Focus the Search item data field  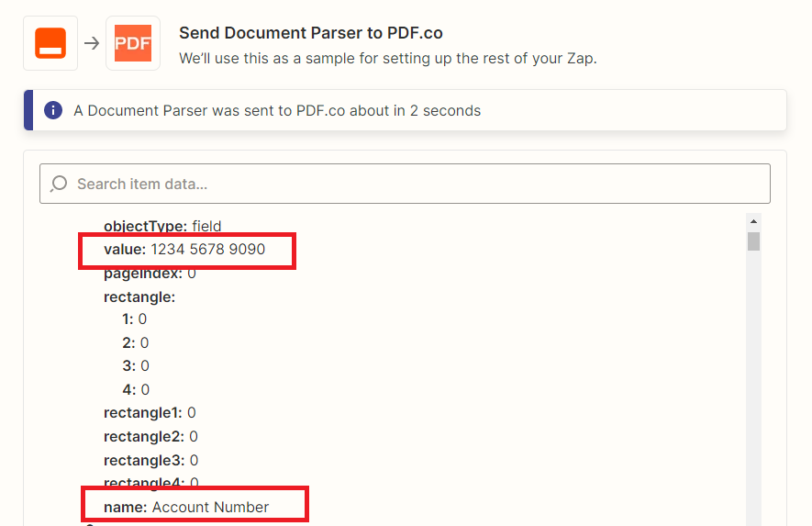click(405, 184)
